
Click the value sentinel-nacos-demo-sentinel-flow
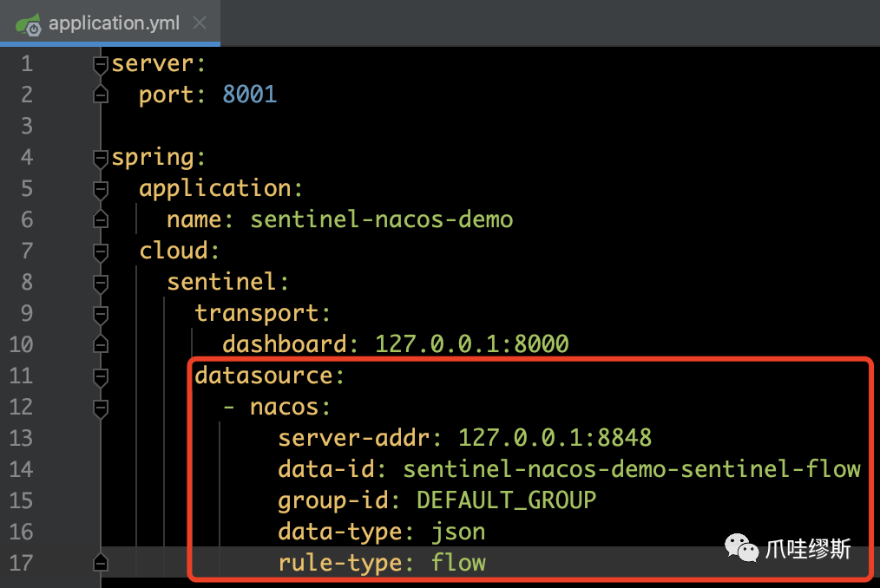pyautogui.click(x=632, y=469)
